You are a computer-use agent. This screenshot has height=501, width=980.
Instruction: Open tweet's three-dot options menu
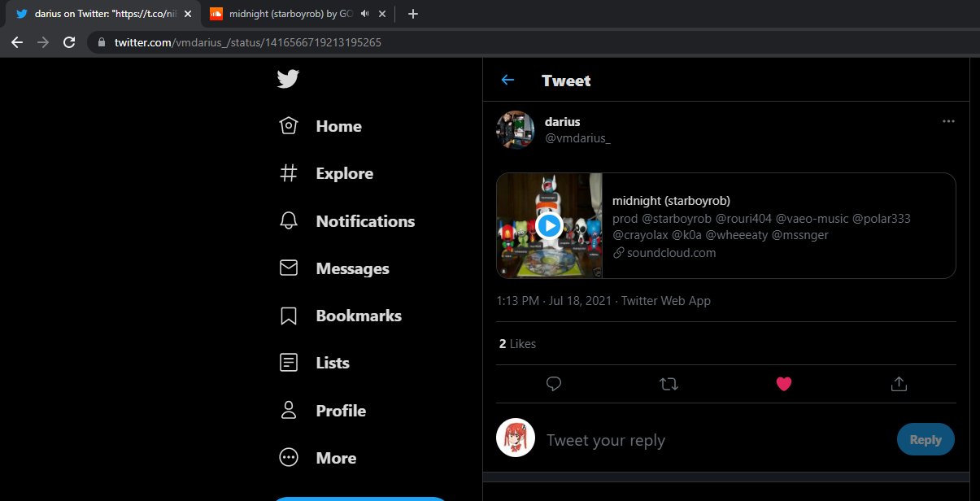pyautogui.click(x=948, y=121)
